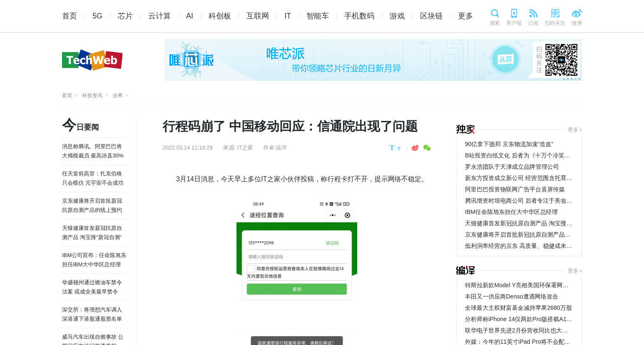Open IBM任命陈旭东担任大中华区总经理
This screenshot has height=345, width=644.
(x=511, y=212)
